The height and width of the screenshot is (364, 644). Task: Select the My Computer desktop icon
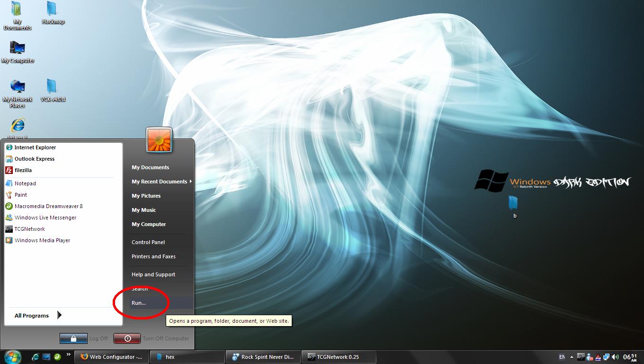pyautogui.click(x=18, y=52)
